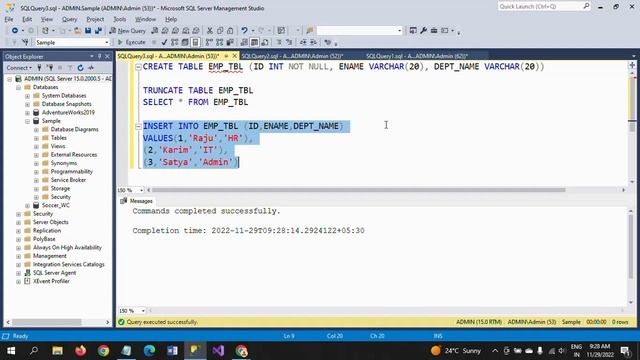Image resolution: width=640 pixels, height=360 pixels.
Task: Toggle Results to Grid output icon
Action: 254,42
